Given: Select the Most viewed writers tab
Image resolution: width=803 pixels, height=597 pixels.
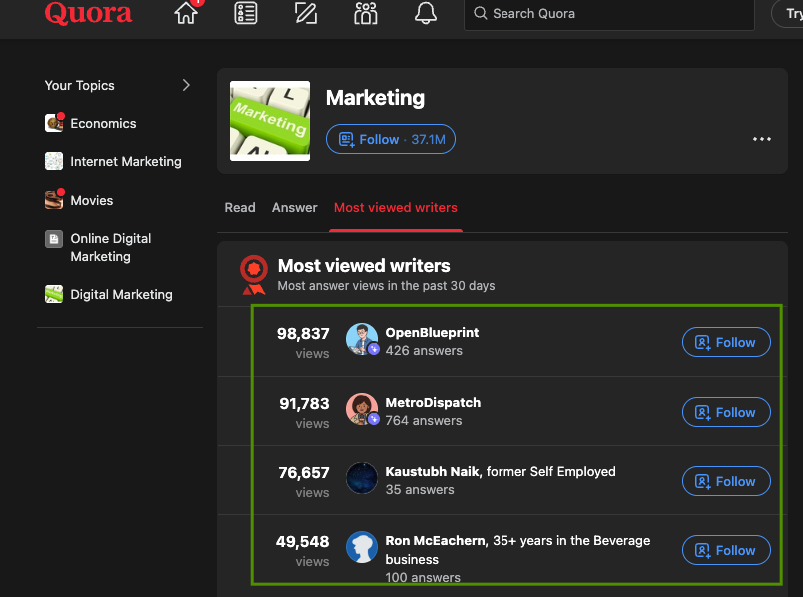Looking at the screenshot, I should [x=396, y=207].
